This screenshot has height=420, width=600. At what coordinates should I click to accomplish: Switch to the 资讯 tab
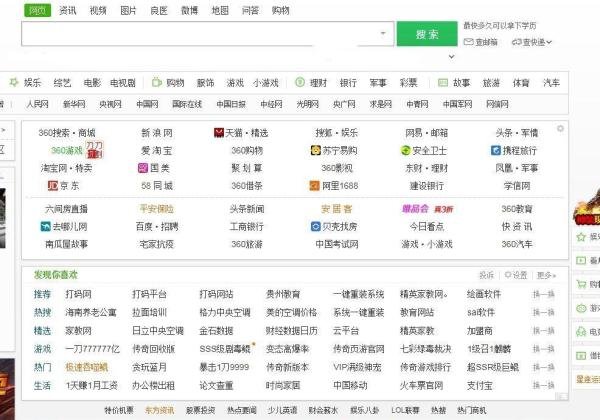click(x=67, y=11)
